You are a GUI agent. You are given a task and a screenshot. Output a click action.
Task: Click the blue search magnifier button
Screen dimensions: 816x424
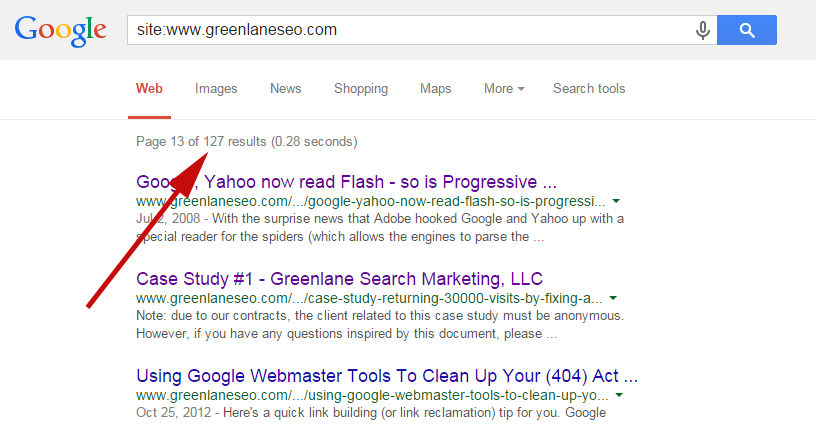click(747, 30)
